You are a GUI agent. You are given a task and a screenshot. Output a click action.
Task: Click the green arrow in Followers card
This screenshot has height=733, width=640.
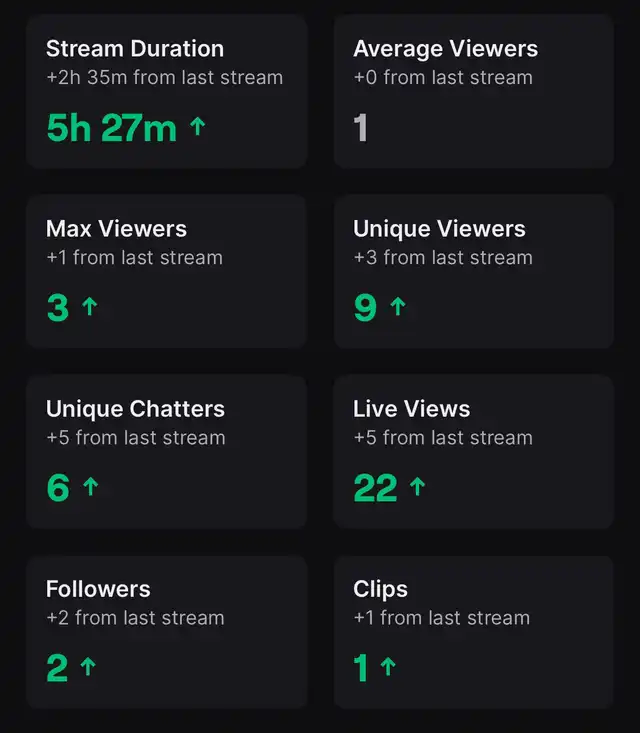(x=88, y=667)
